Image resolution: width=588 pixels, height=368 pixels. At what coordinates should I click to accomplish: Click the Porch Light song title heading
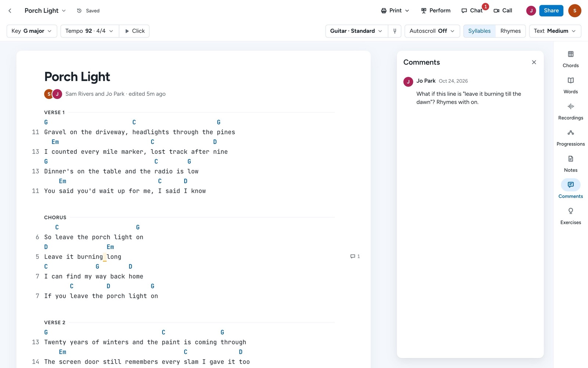click(77, 77)
